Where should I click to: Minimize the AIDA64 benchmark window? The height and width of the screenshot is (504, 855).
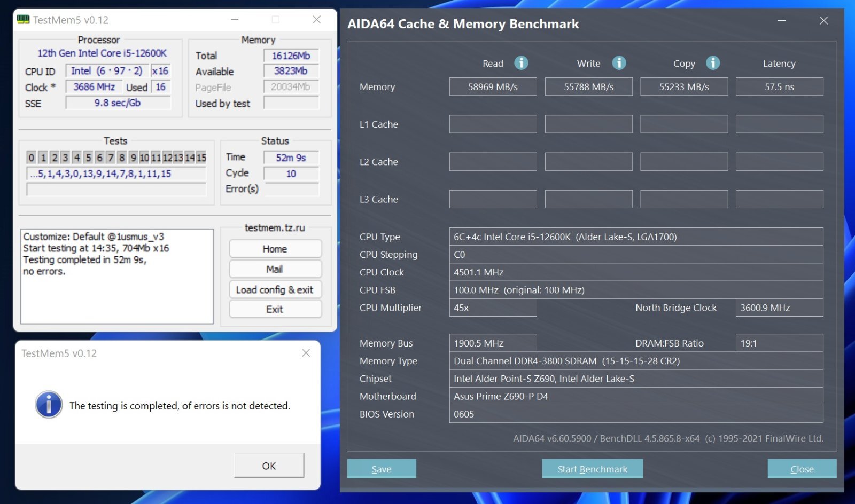pyautogui.click(x=782, y=20)
